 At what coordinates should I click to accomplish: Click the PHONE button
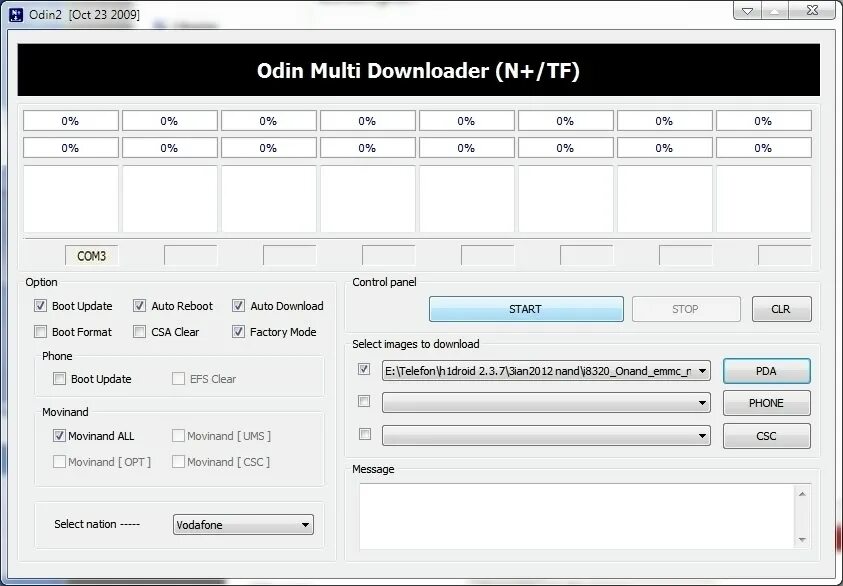pyautogui.click(x=766, y=403)
